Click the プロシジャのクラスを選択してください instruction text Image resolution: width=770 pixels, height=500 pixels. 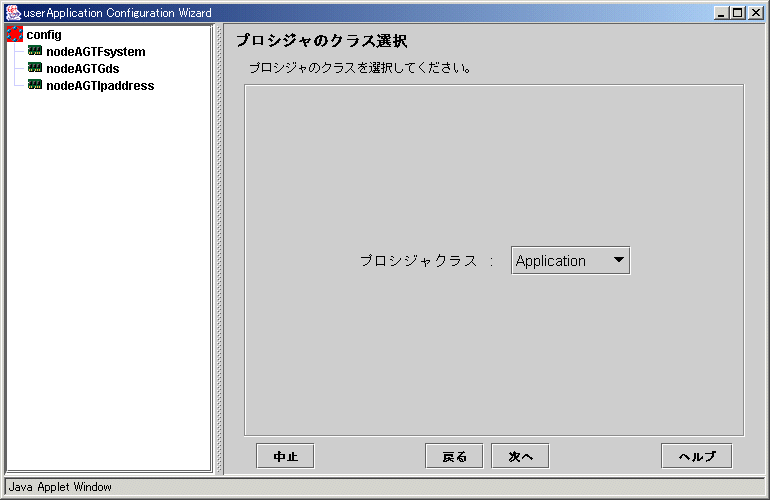(360, 68)
